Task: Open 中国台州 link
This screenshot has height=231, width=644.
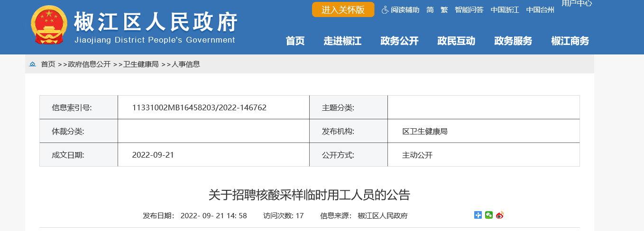Action: 540,9
